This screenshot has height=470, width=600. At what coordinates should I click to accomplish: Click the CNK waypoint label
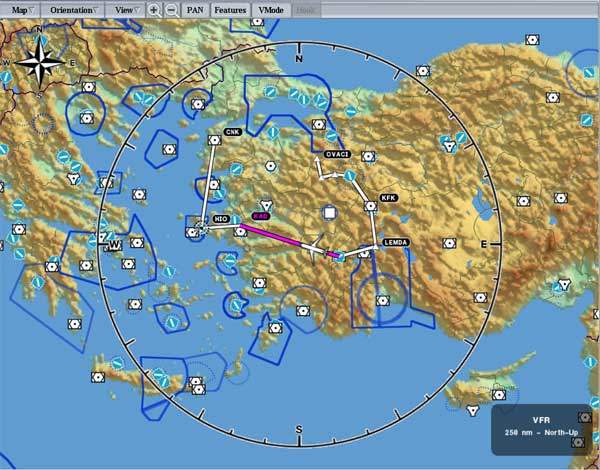coord(232,132)
